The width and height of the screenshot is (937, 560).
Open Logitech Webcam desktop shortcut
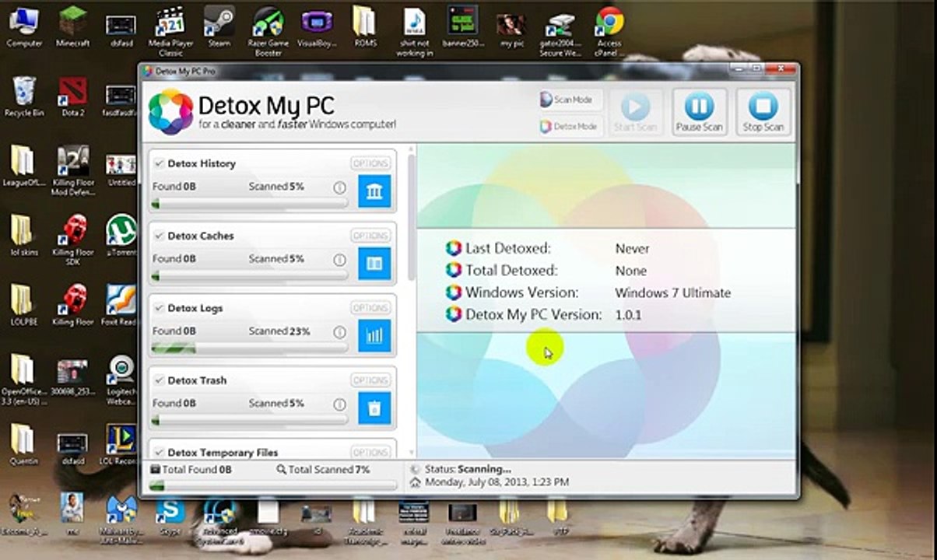tap(121, 380)
